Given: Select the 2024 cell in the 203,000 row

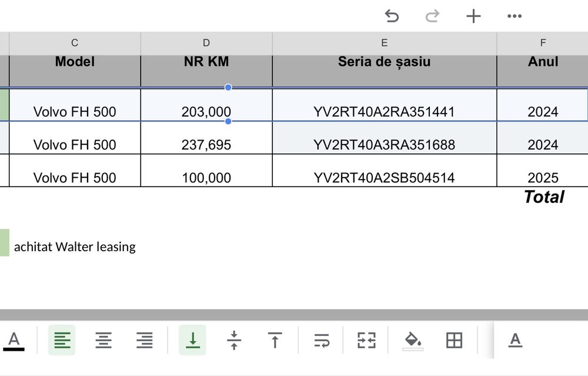Looking at the screenshot, I should (543, 105).
